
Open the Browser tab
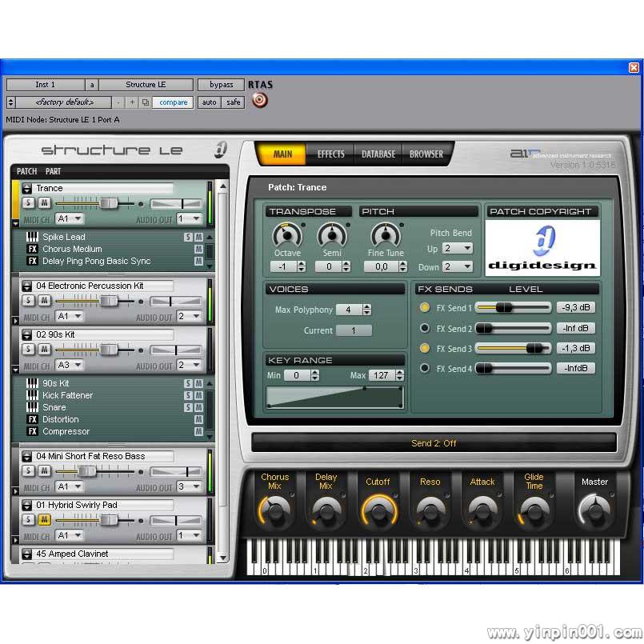click(426, 154)
